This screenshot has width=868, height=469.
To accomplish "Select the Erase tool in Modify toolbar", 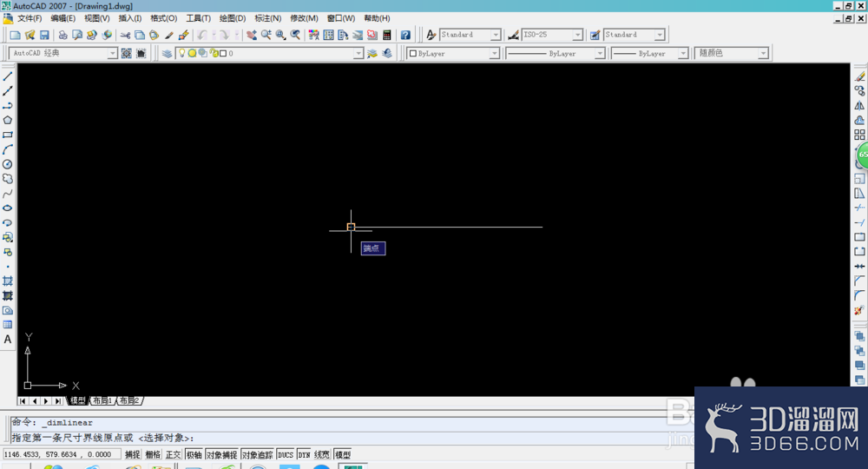I will (859, 76).
